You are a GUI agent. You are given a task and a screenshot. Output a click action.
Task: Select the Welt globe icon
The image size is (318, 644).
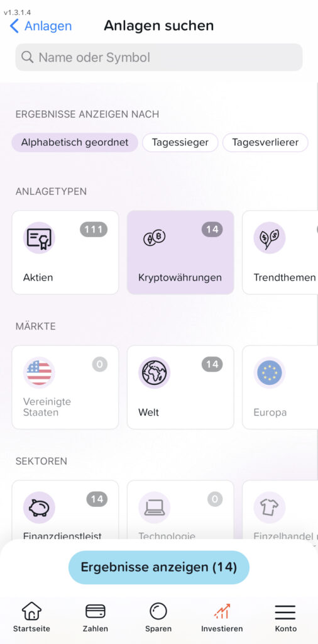(x=154, y=372)
